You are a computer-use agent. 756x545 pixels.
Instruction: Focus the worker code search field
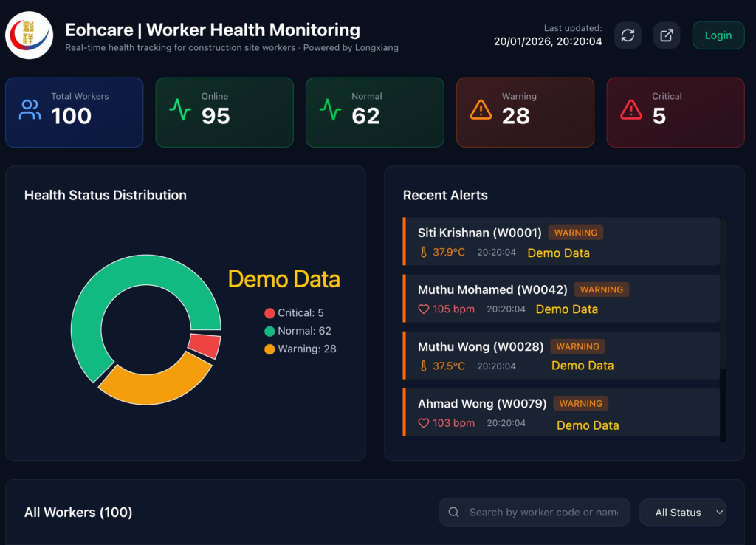[x=543, y=512]
